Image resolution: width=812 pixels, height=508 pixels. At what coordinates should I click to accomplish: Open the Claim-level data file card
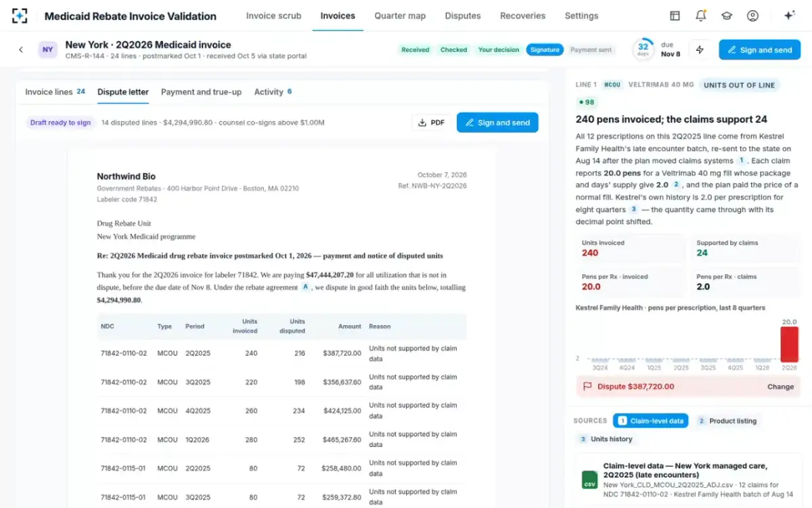pyautogui.click(x=688, y=480)
